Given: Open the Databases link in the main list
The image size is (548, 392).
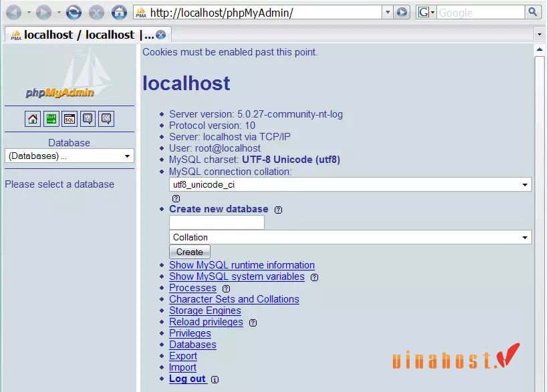Looking at the screenshot, I should 193,345.
